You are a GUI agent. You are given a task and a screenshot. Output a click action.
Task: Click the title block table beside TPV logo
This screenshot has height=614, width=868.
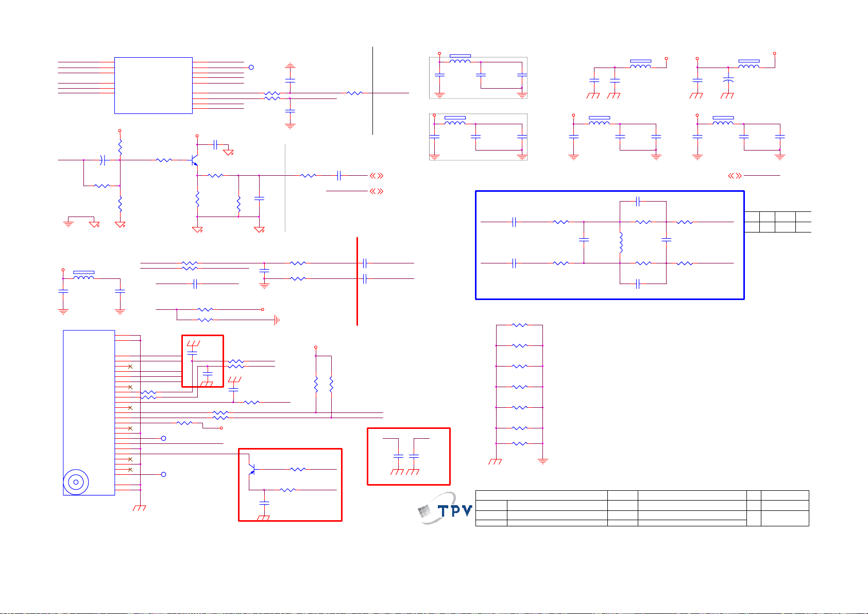[642, 508]
